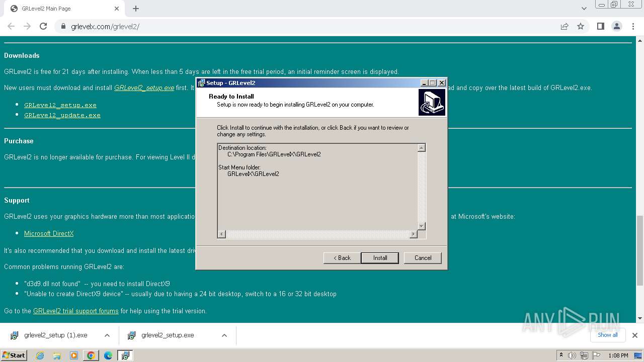Open GRLevel2 trial support forums link
The height and width of the screenshot is (362, 644).
point(76,311)
